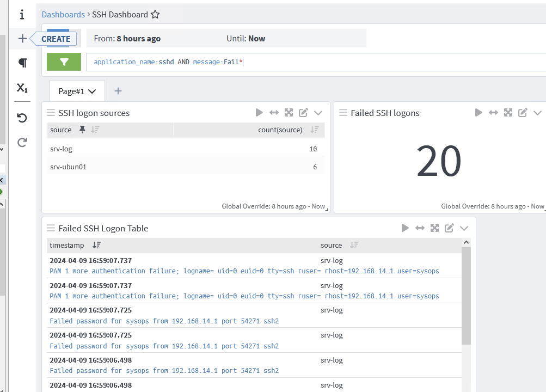Screen dimensions: 546x392
Task: Click the count value 10 cell
Action: [x=313, y=149]
